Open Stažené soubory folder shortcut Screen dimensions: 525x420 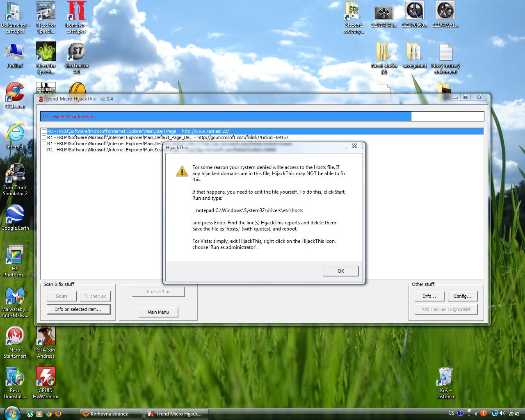click(x=353, y=17)
